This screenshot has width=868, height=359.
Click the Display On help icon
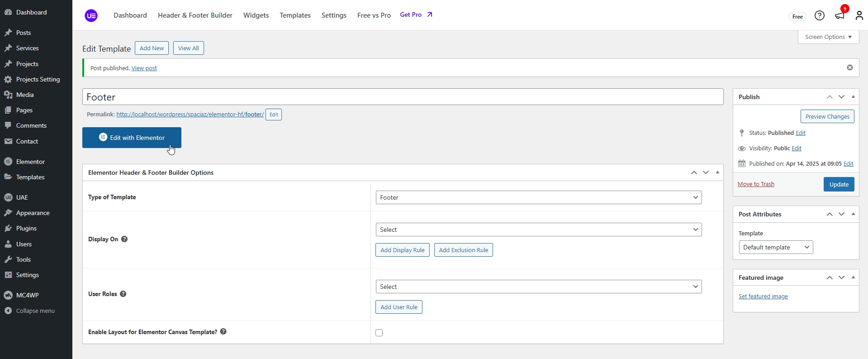coord(124,239)
